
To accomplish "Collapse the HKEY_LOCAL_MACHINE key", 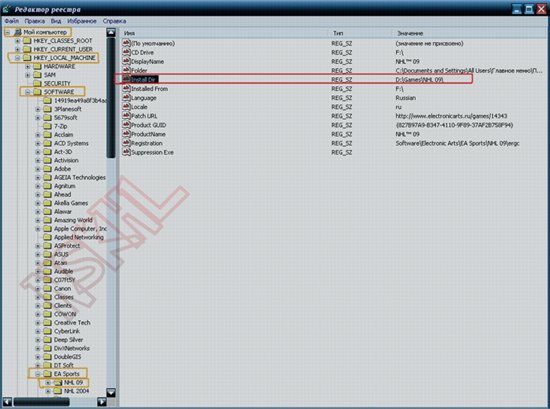I will (x=18, y=58).
